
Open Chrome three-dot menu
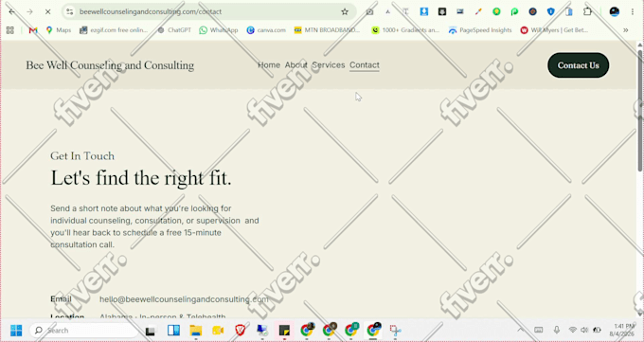pyautogui.click(x=633, y=12)
